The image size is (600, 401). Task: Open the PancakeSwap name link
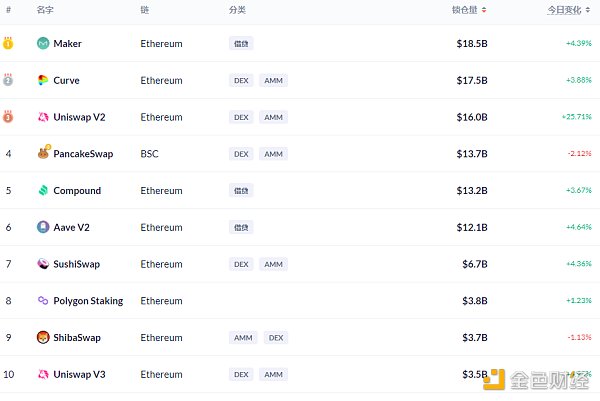83,154
